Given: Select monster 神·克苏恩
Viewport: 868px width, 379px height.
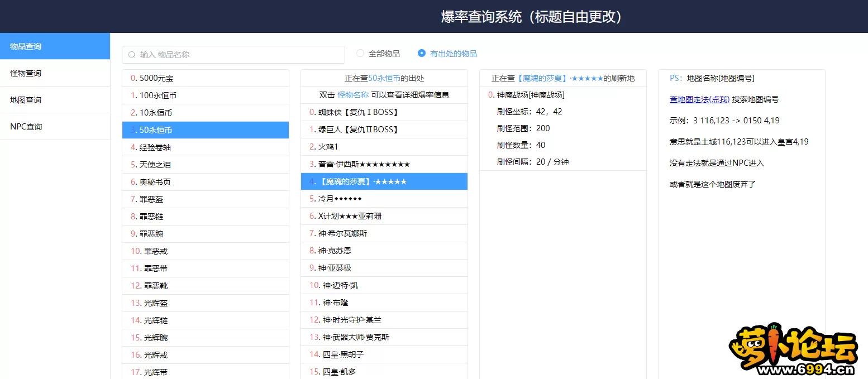Looking at the screenshot, I should pyautogui.click(x=384, y=251).
